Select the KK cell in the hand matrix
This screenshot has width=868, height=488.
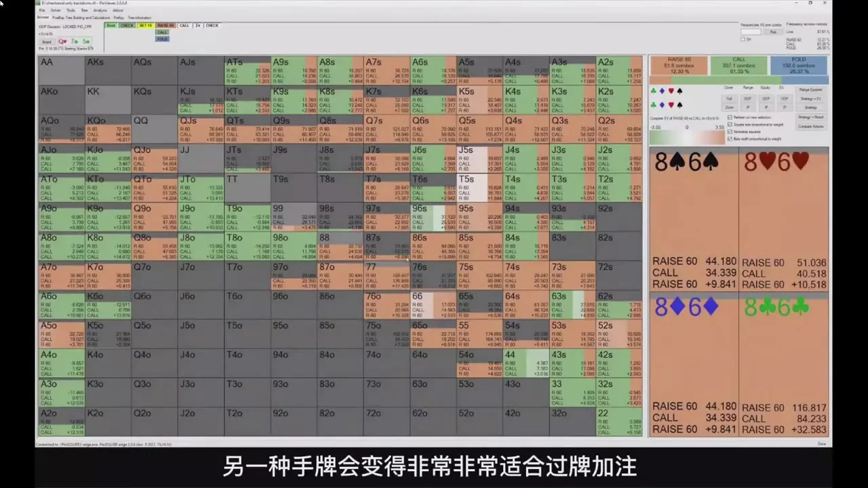(x=108, y=100)
